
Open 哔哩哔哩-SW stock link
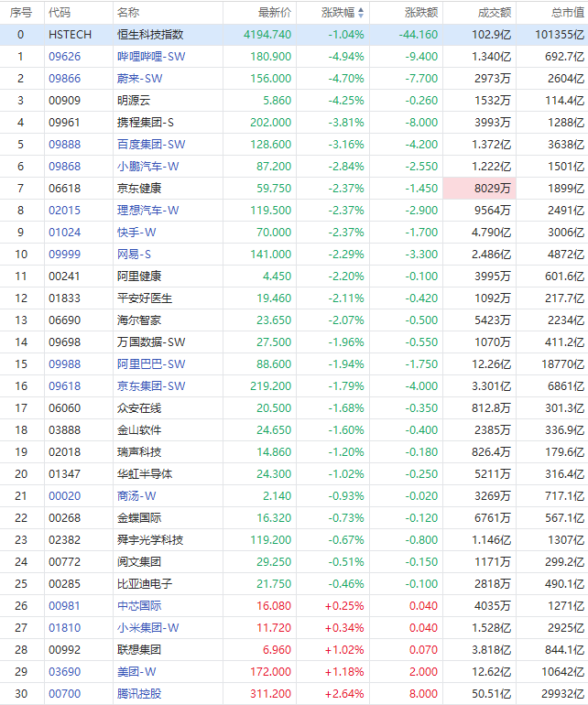pyautogui.click(x=151, y=57)
